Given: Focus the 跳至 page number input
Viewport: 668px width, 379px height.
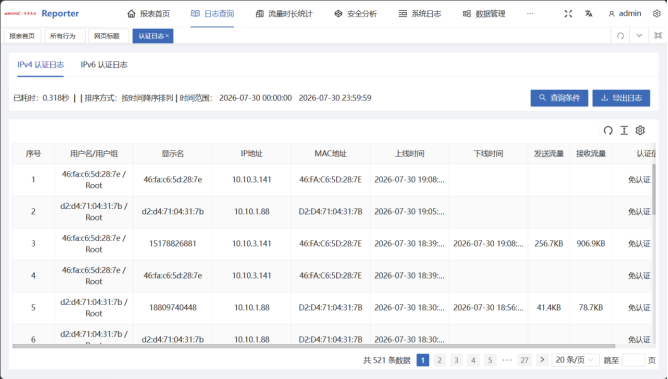Looking at the screenshot, I should pos(633,360).
